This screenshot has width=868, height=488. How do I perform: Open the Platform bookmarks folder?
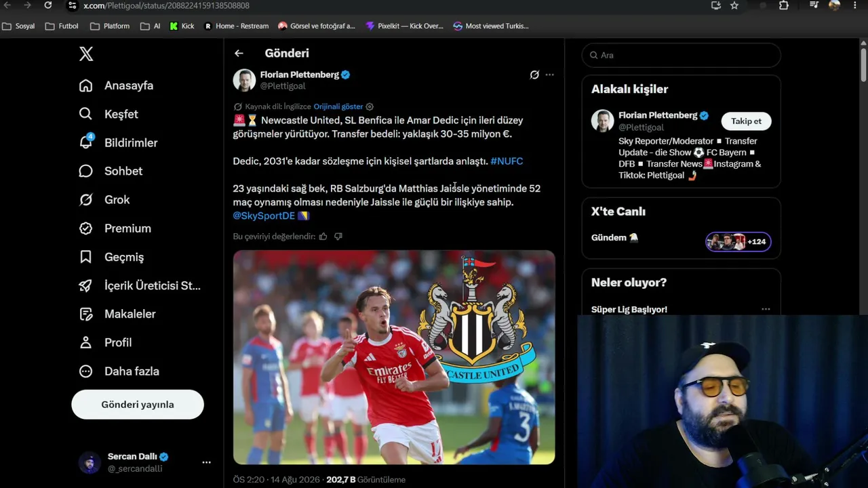click(110, 26)
